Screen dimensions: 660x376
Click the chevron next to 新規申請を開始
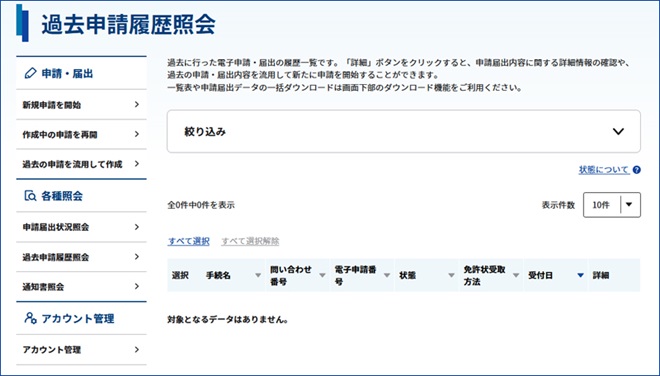[x=137, y=104]
